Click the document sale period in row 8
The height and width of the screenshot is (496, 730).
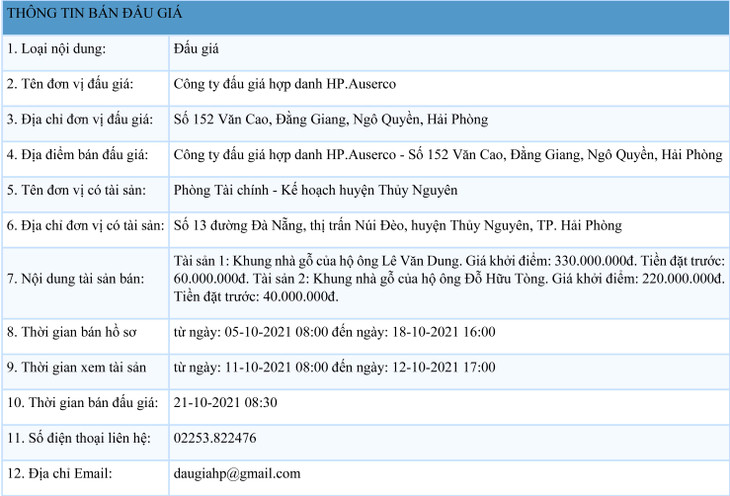(x=334, y=332)
